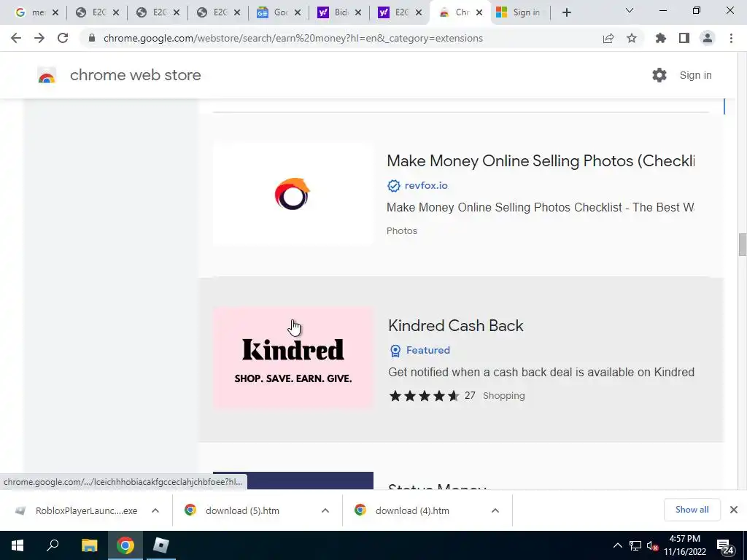
Task: Show hidden system tray icons
Action: 617,545
